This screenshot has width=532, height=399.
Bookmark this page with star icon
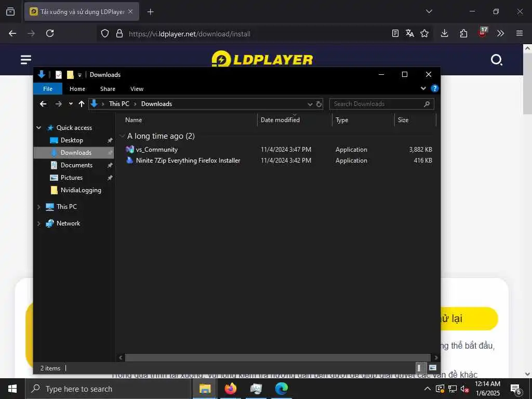point(424,33)
